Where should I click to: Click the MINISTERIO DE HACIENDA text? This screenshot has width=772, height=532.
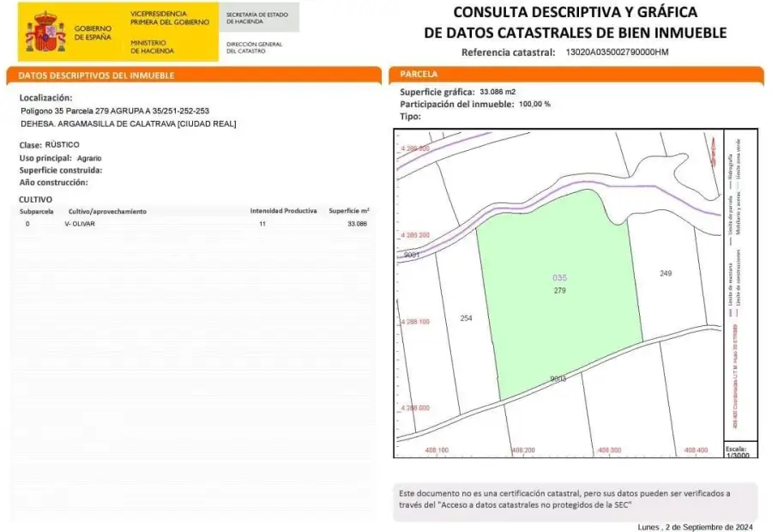tap(152, 47)
